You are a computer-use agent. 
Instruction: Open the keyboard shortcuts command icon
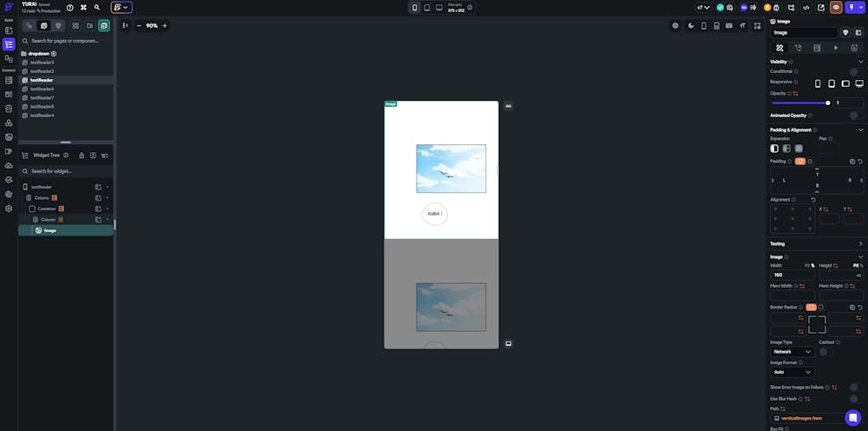pyautogui.click(x=83, y=8)
